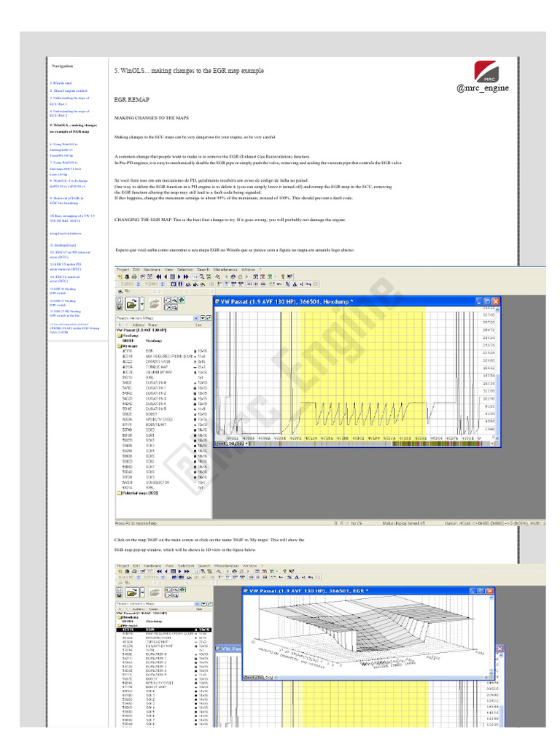This screenshot has width=560, height=747.
Task: Select 'TORQUE MAP' row in upper map list
Action: point(164,367)
